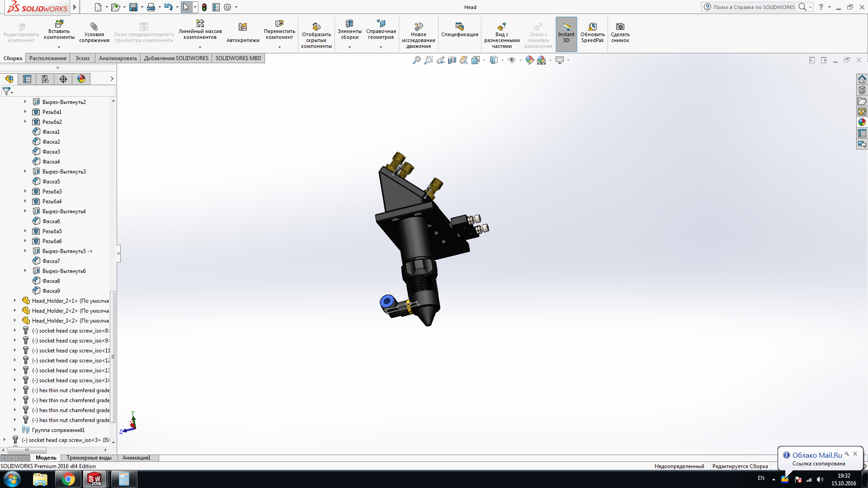Viewport: 868px width, 488px height.
Task: Expand the Head_Holder_2<1> tree node
Action: coord(15,300)
